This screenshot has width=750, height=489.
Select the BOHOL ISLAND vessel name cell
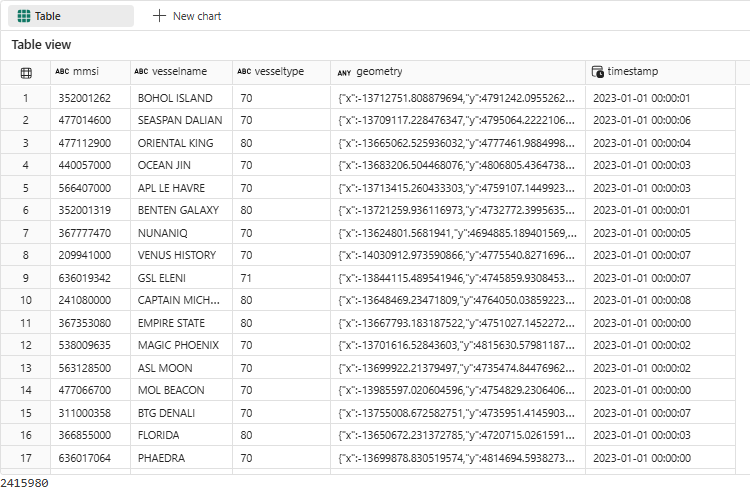pos(175,98)
